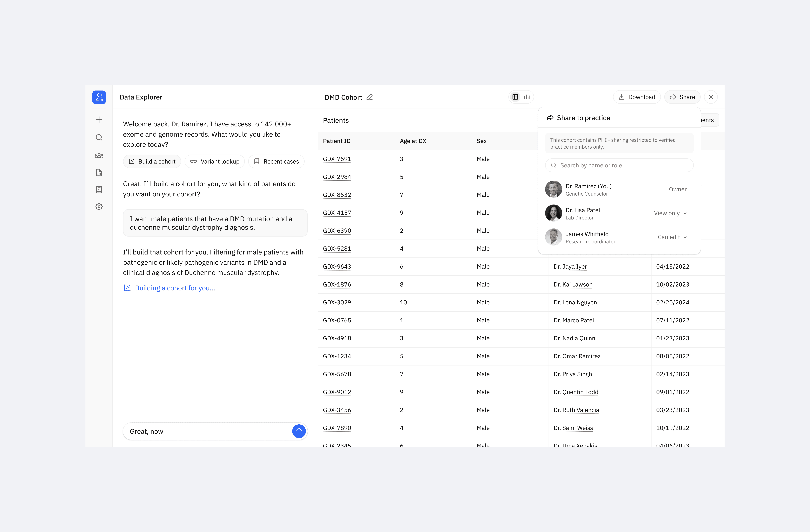Edit DMD Cohort name with pencil icon
Viewport: 810px width, 532px height.
pos(370,97)
